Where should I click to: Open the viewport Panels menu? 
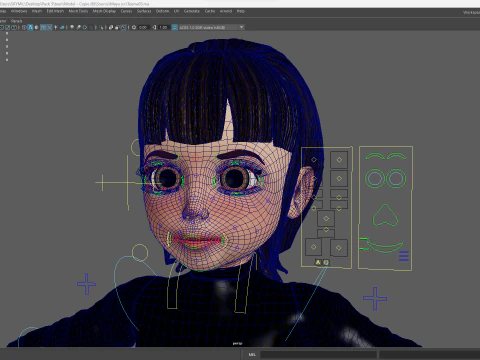pyautogui.click(x=17, y=21)
